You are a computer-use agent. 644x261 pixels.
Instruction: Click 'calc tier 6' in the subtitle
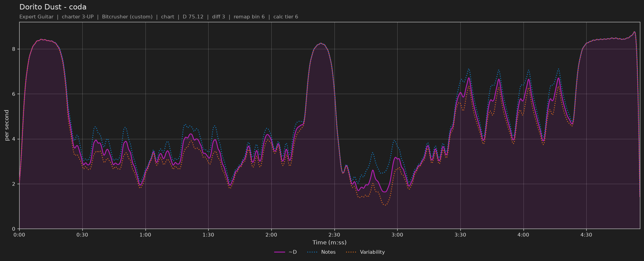tap(286, 17)
